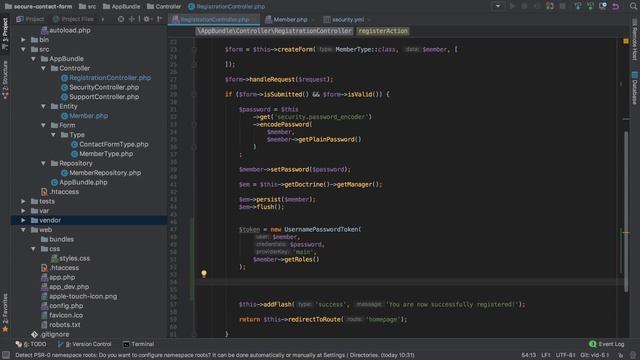640x360 pixels.
Task: Click the lightbulb intention icon in gutter
Action: click(x=204, y=273)
